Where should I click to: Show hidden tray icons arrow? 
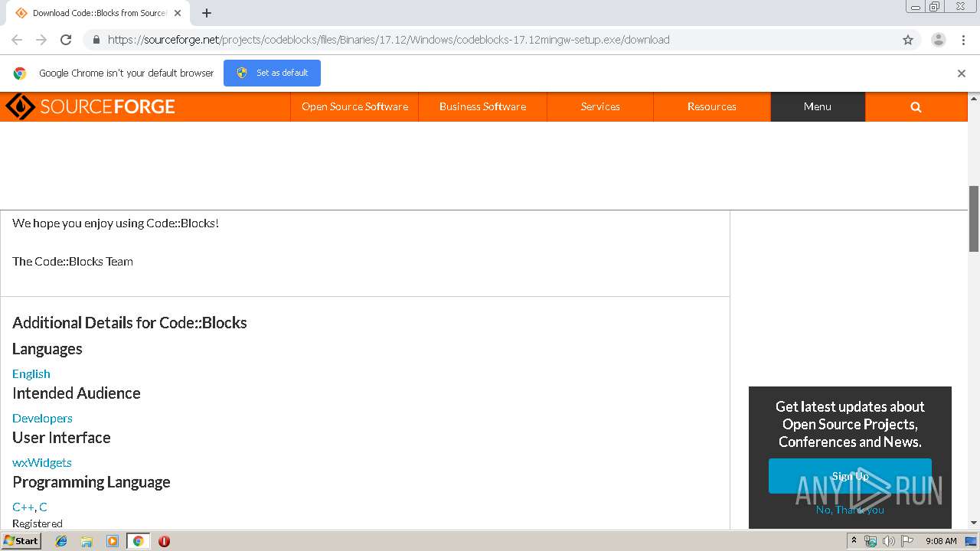click(854, 541)
